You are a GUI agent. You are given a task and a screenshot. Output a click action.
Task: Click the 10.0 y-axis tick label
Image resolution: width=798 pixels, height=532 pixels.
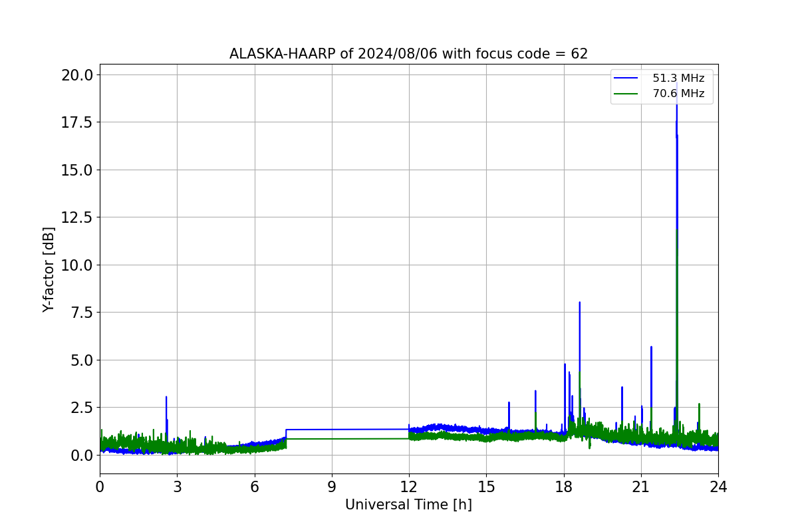coord(76,265)
